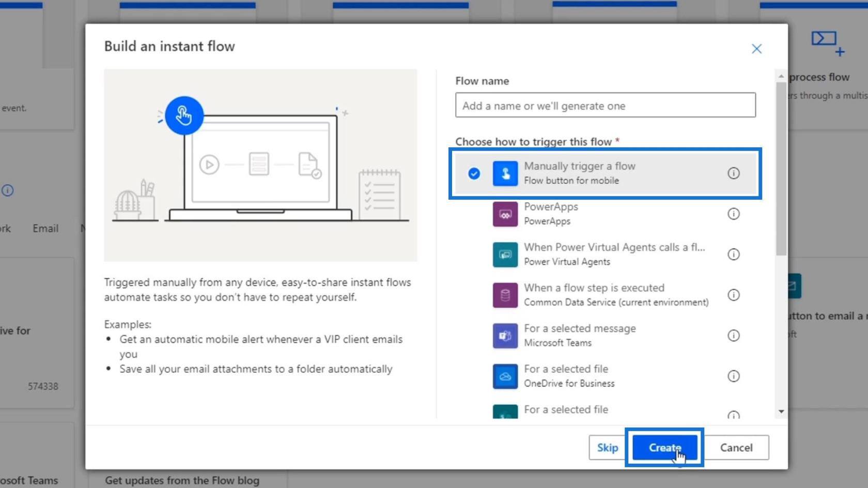Click the info icon on background page left edge

7,191
